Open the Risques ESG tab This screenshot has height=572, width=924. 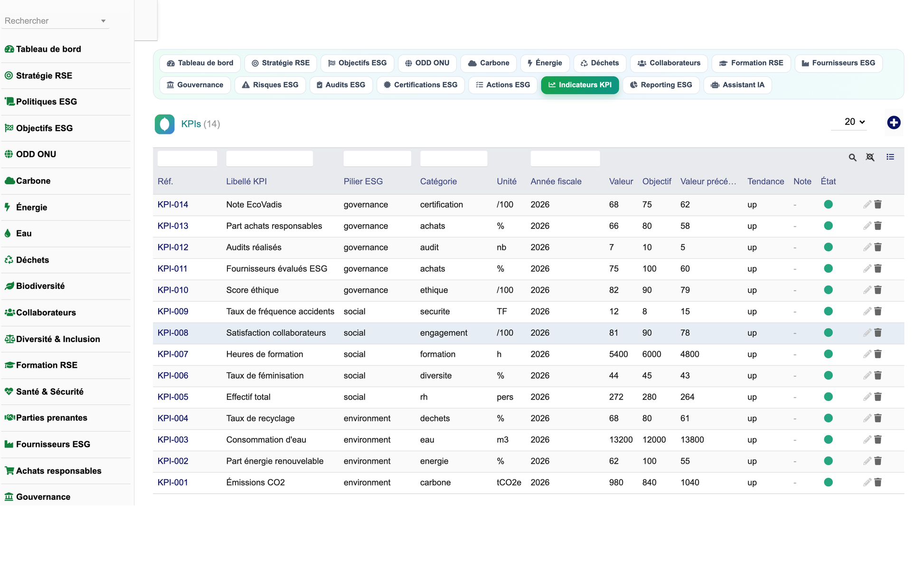[x=270, y=85]
